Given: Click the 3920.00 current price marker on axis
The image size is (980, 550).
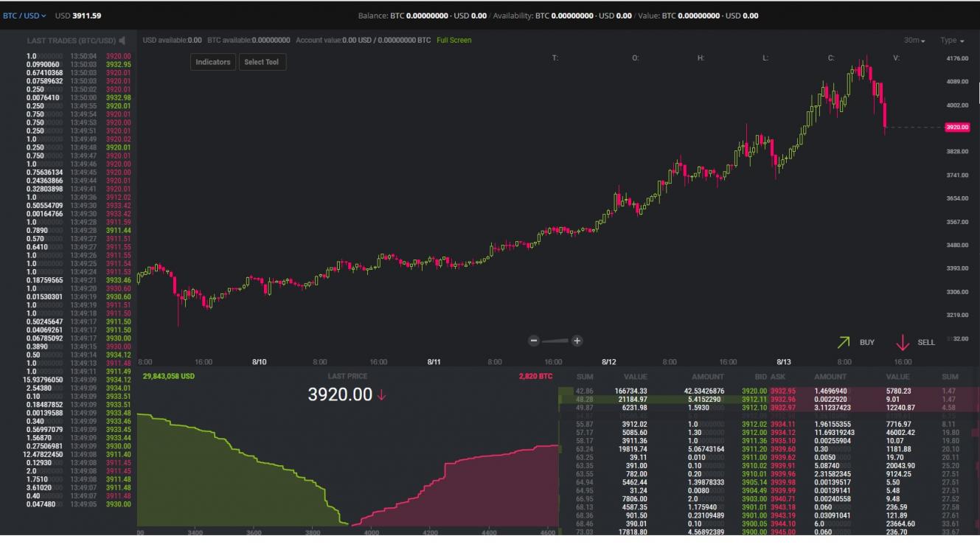Looking at the screenshot, I should pos(956,127).
